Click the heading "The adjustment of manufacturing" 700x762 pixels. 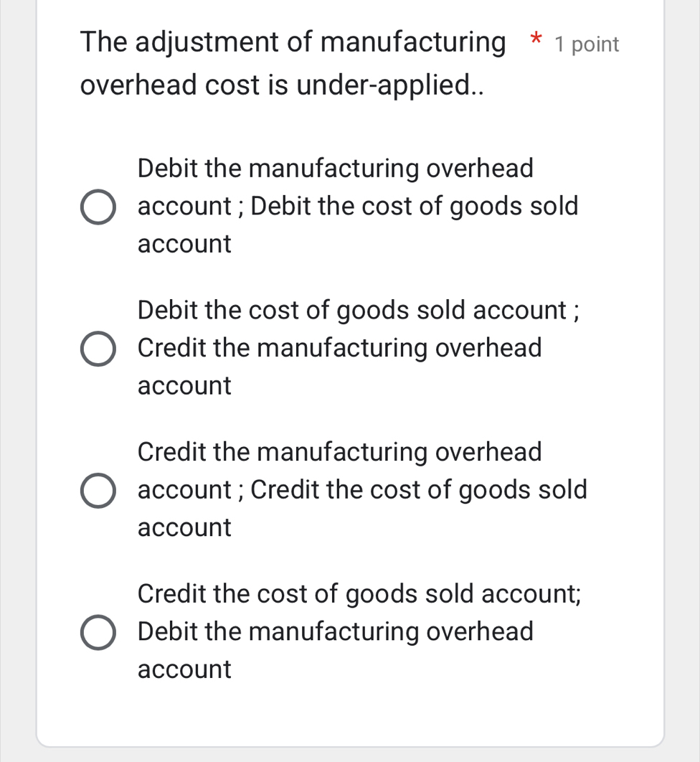(x=293, y=43)
